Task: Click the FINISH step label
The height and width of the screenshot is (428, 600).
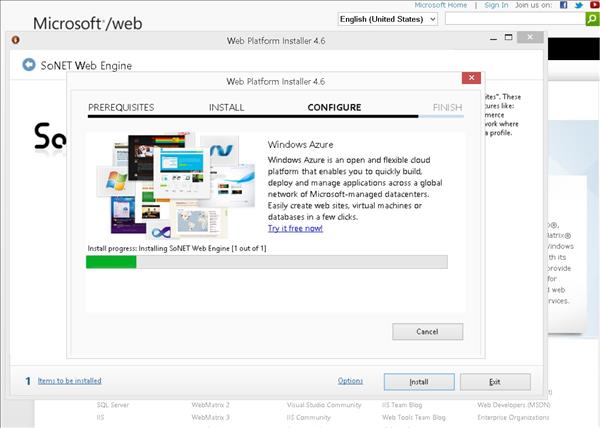Action: pos(447,107)
